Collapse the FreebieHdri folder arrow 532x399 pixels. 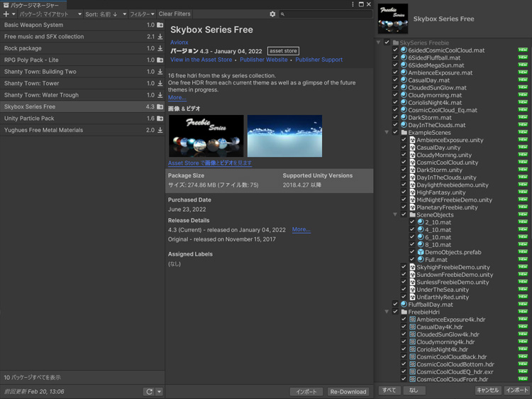pos(387,312)
